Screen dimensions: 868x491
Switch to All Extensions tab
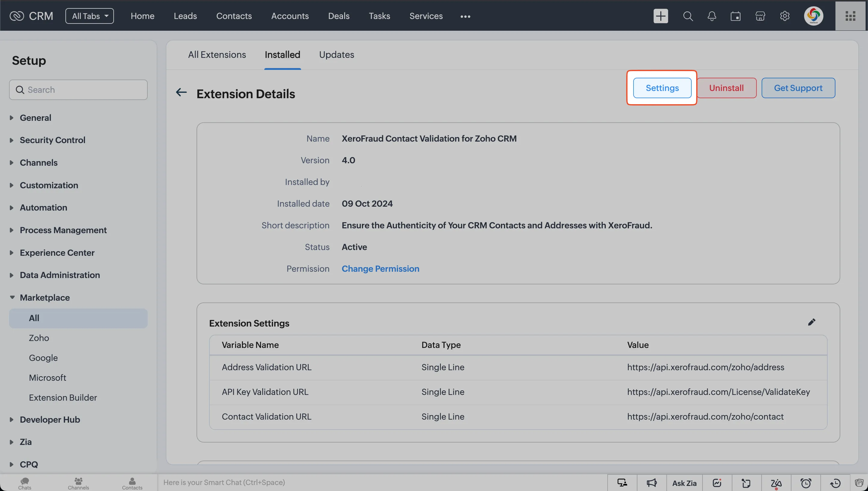216,55
